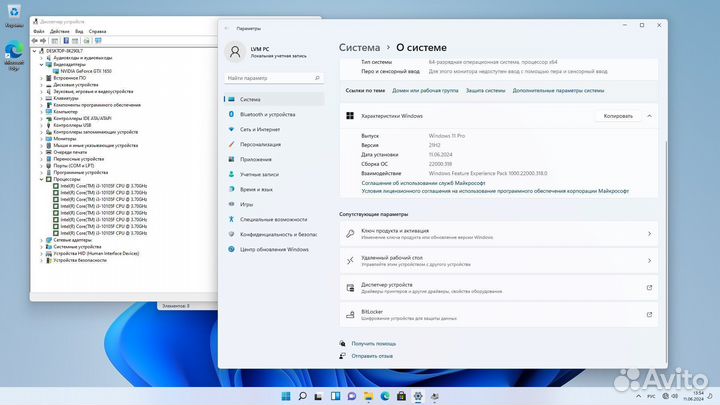Open BitLocker settings
Screen dimensions: 720x405
[499, 315]
